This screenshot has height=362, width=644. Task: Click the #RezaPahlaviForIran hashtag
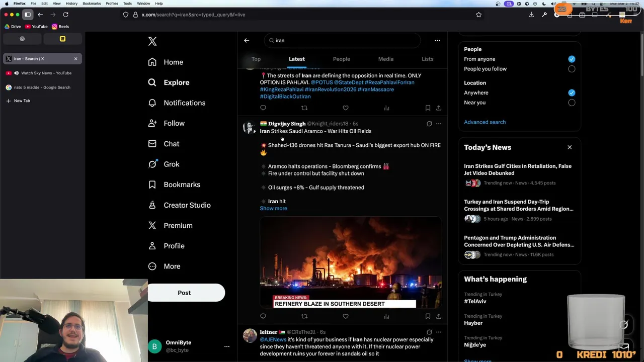(389, 82)
